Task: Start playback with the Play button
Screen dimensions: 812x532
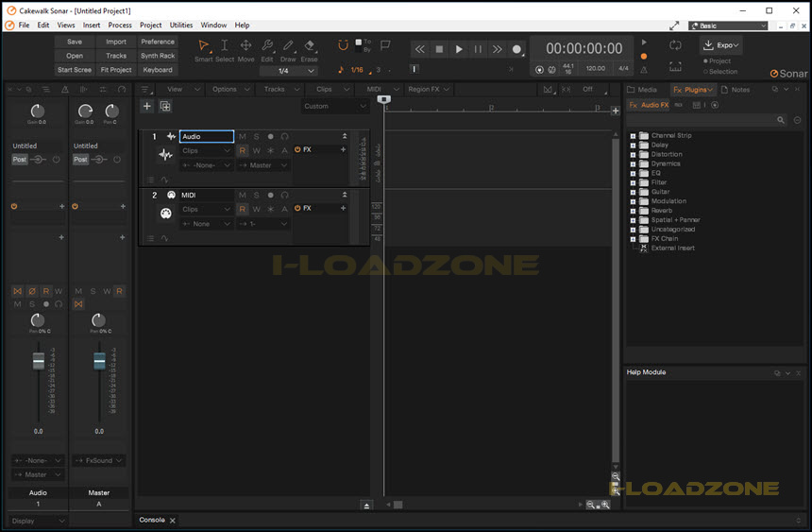Action: pos(459,49)
